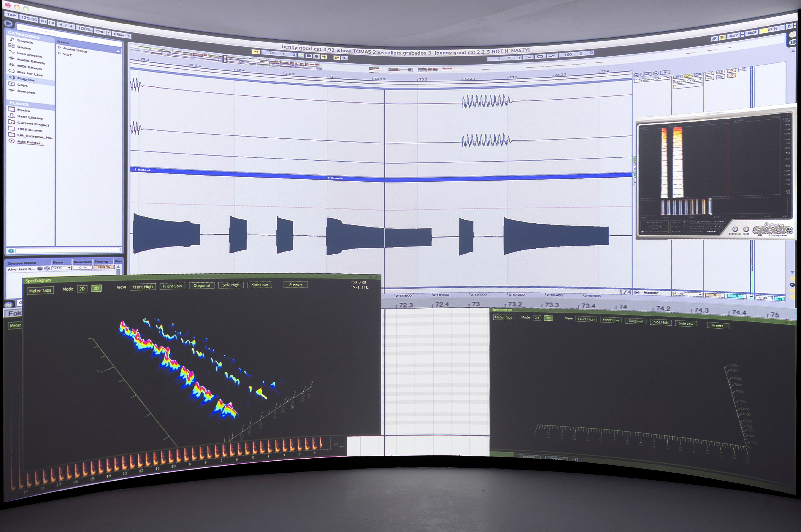Select Front Low view in left Spectrogram

pyautogui.click(x=172, y=286)
